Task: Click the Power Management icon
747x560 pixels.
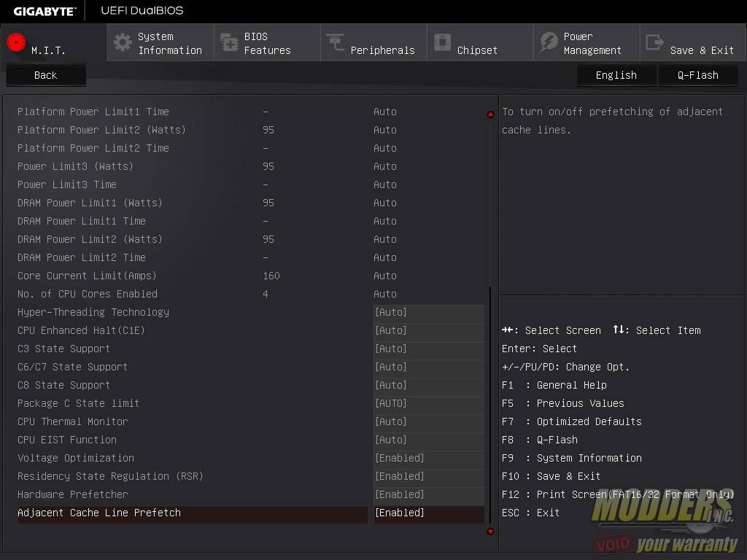Action: click(549, 42)
